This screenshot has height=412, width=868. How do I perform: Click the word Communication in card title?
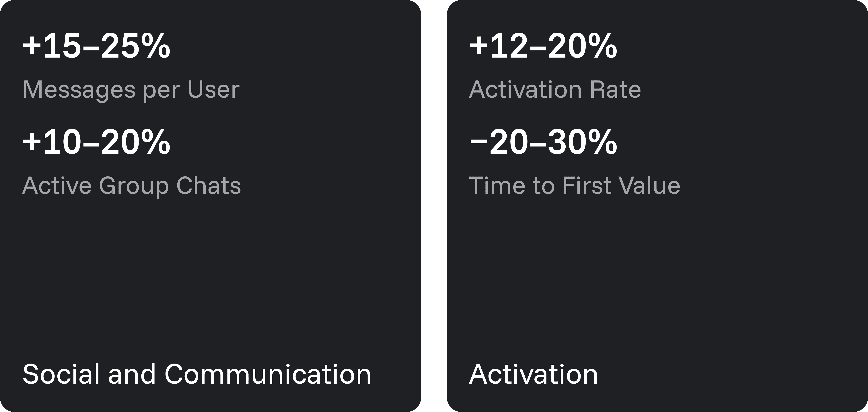click(268, 374)
